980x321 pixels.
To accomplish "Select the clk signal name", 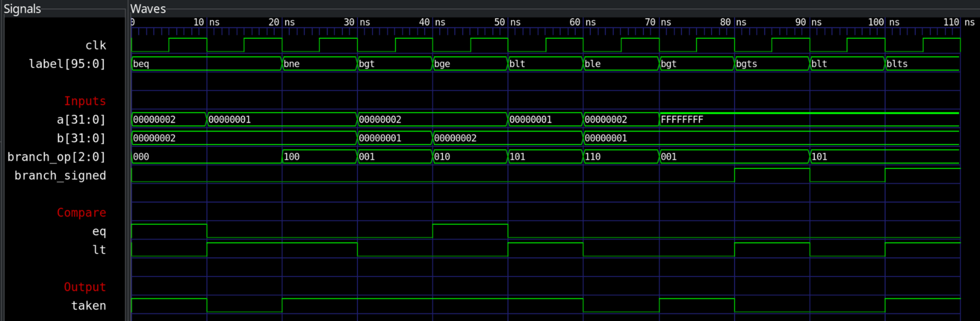I will [x=96, y=45].
